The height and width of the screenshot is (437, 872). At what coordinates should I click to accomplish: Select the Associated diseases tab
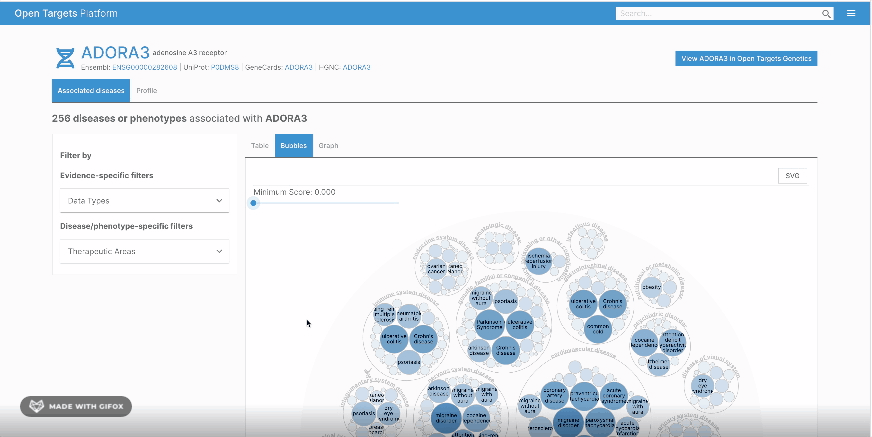[x=91, y=91]
